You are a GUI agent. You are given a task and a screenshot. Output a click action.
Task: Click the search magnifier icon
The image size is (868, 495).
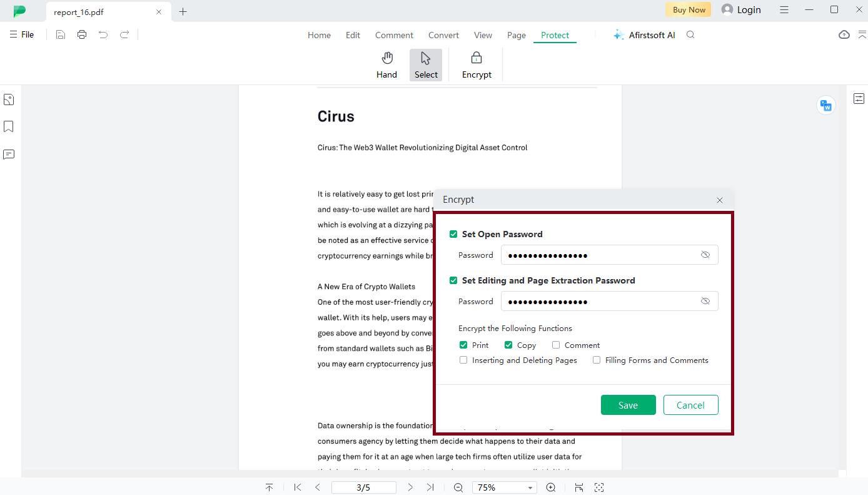coord(690,35)
